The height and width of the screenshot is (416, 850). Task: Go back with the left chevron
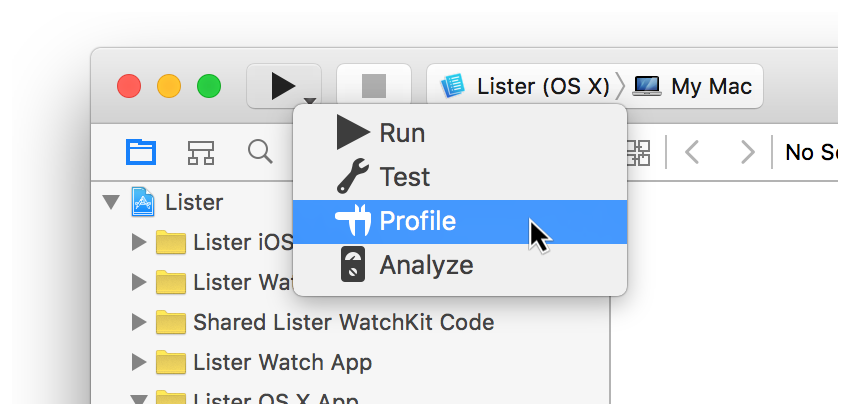692,152
